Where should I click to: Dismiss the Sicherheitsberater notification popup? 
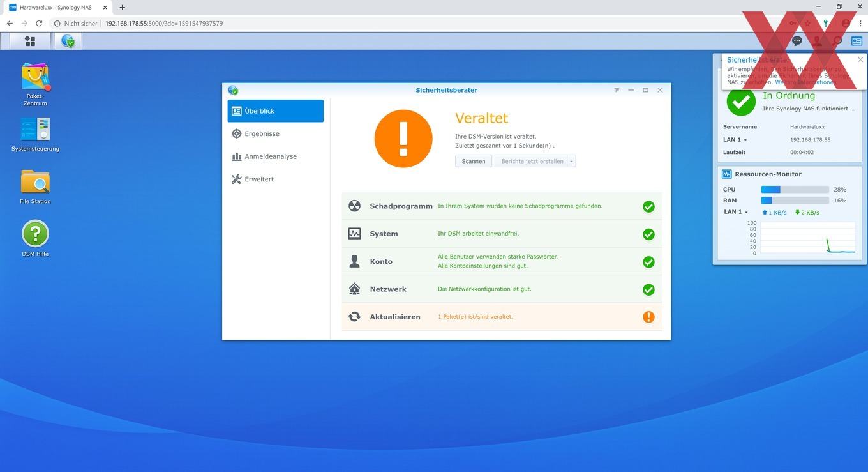(860, 60)
